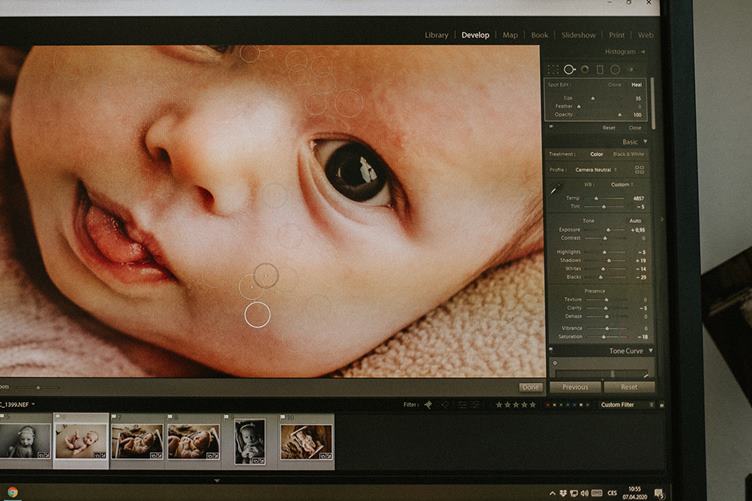The image size is (752, 501).
Task: Open the volume control in system tray
Action: 584,493
